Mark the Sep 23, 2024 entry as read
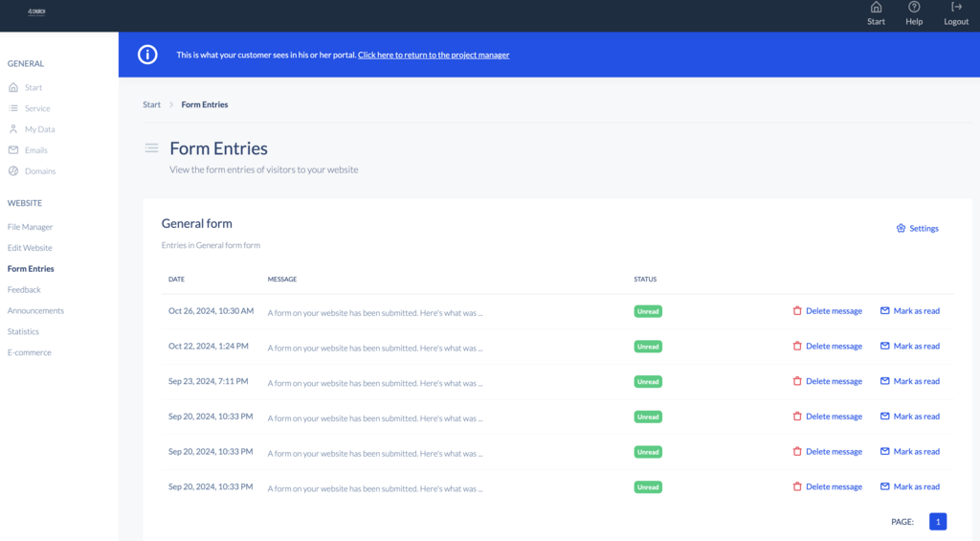The width and height of the screenshot is (980, 541). 916,381
